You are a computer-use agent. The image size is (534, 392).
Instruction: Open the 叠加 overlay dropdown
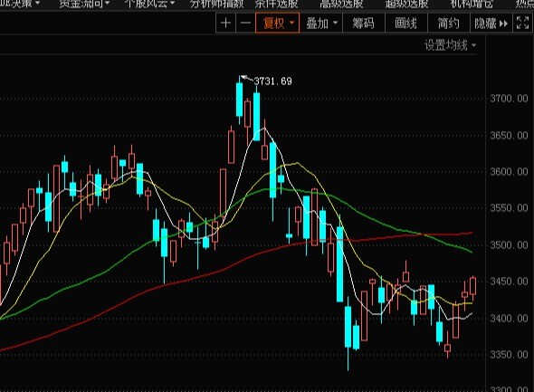321,24
